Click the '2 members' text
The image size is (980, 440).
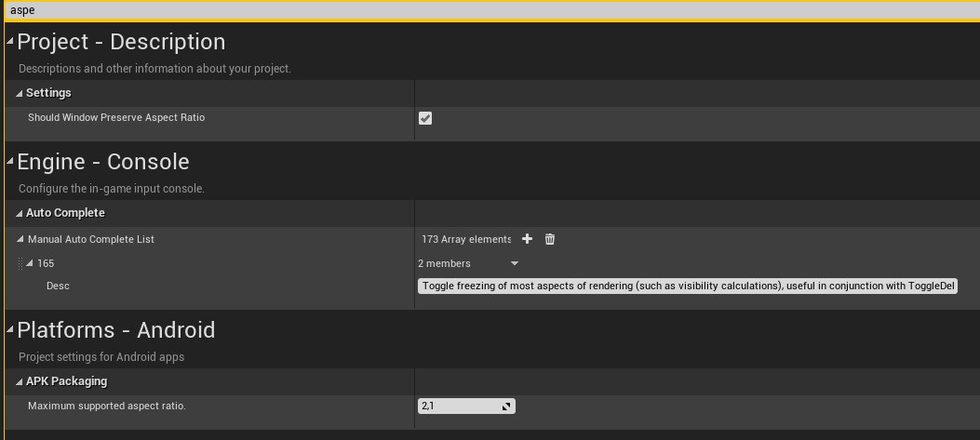(x=444, y=264)
